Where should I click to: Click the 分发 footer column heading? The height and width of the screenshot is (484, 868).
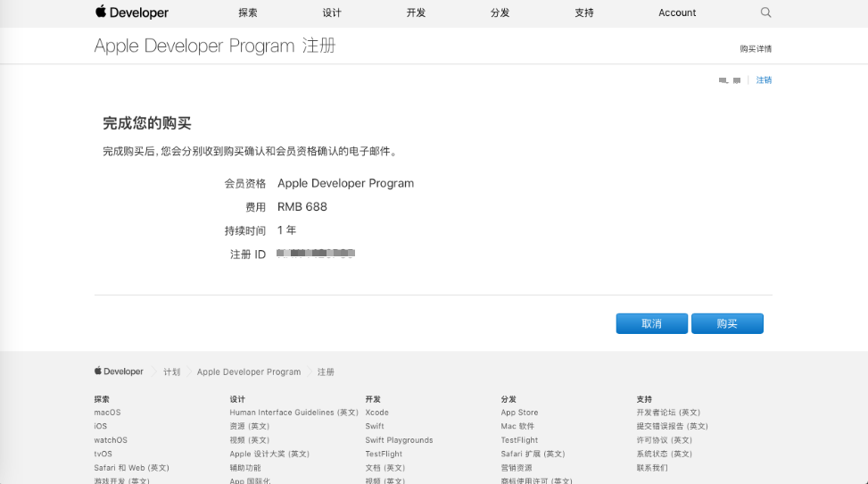[508, 399]
